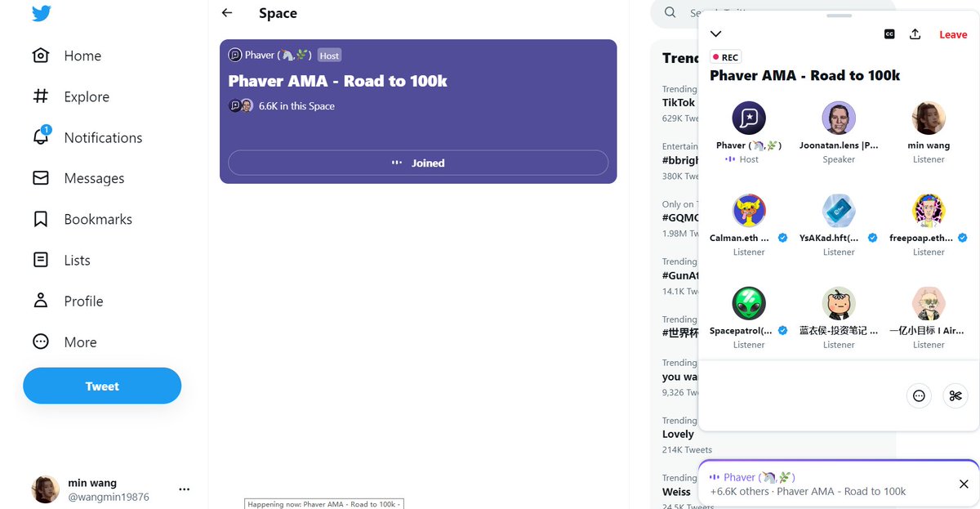Click the "Happening now" tooltip text
This screenshot has width=980, height=509.
(323, 504)
